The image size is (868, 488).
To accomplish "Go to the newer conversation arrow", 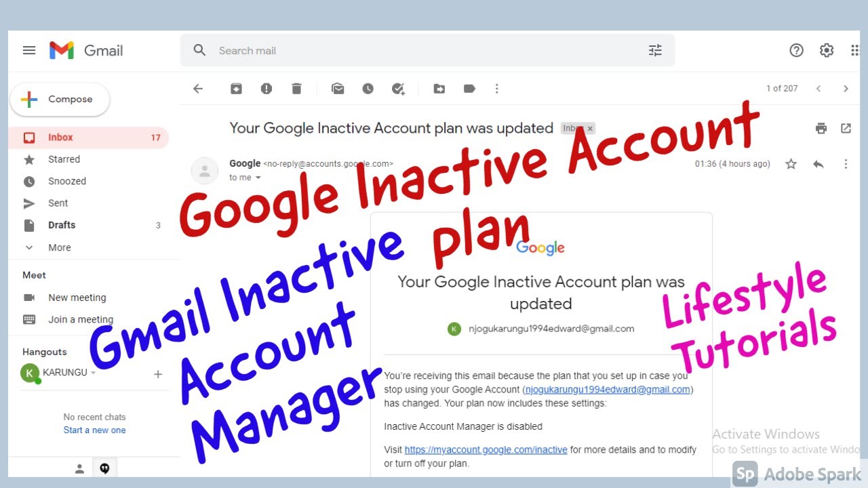I will (818, 89).
